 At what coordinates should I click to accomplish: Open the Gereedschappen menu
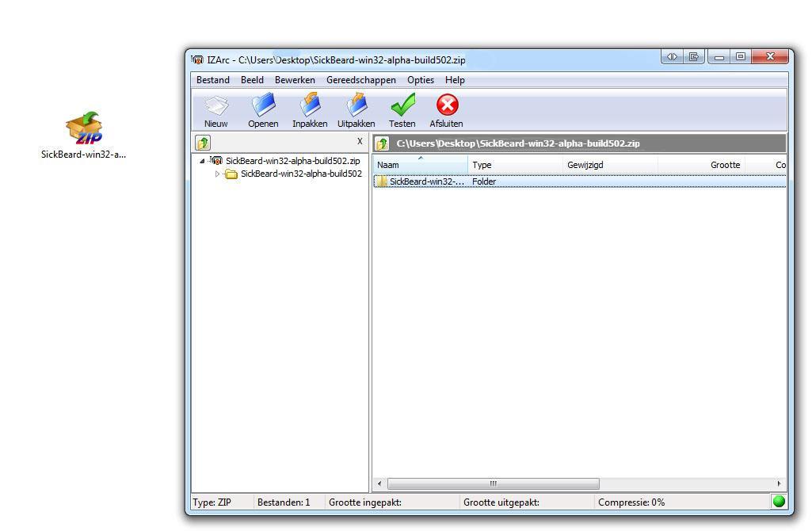click(361, 80)
